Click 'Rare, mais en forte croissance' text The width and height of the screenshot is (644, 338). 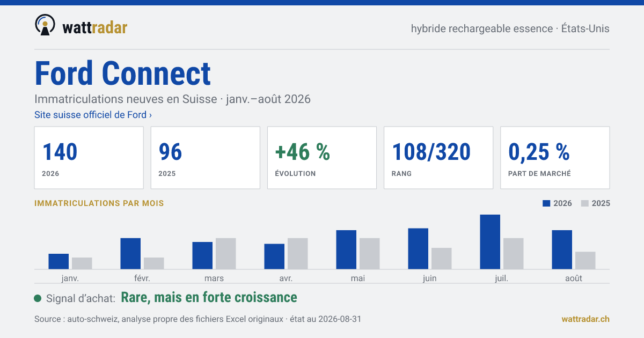[209, 298]
